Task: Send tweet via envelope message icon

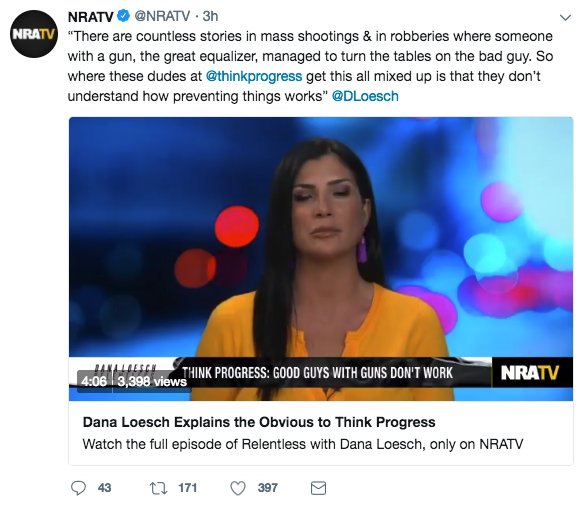Action: (318, 488)
